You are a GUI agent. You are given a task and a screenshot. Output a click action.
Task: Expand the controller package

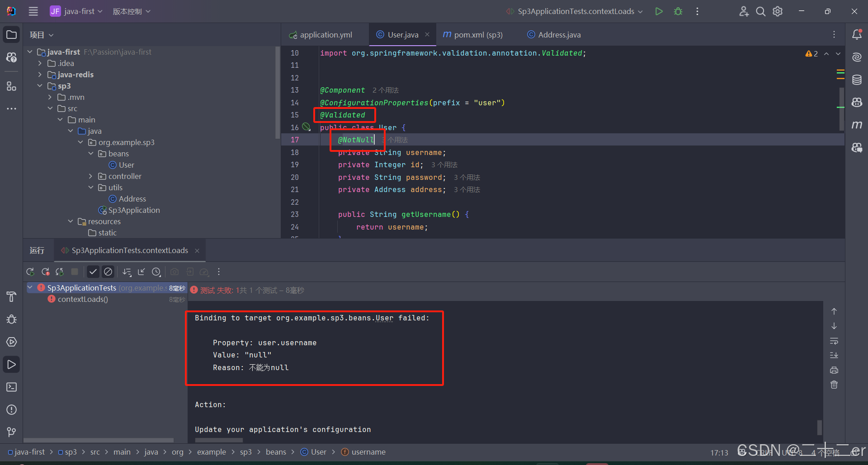pos(90,176)
